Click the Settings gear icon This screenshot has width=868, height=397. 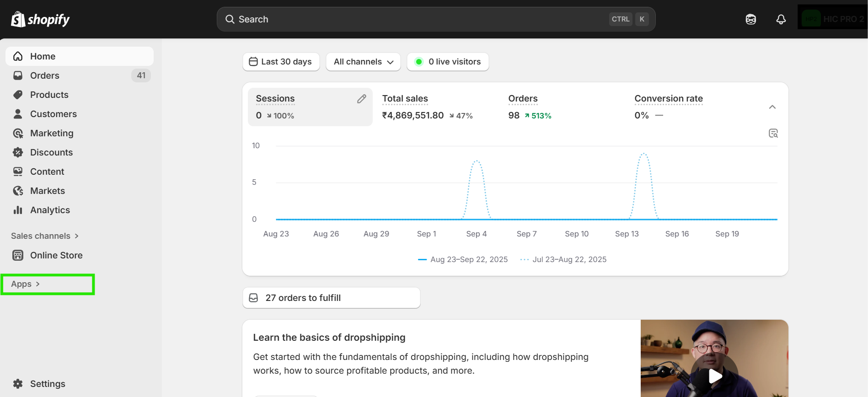point(18,384)
